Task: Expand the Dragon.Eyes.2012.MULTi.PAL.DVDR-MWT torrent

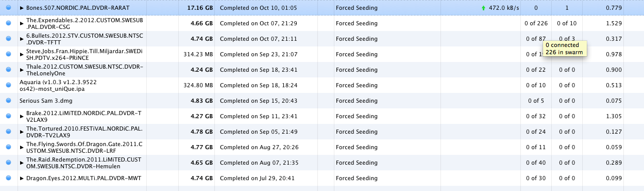Action: click(x=22, y=178)
